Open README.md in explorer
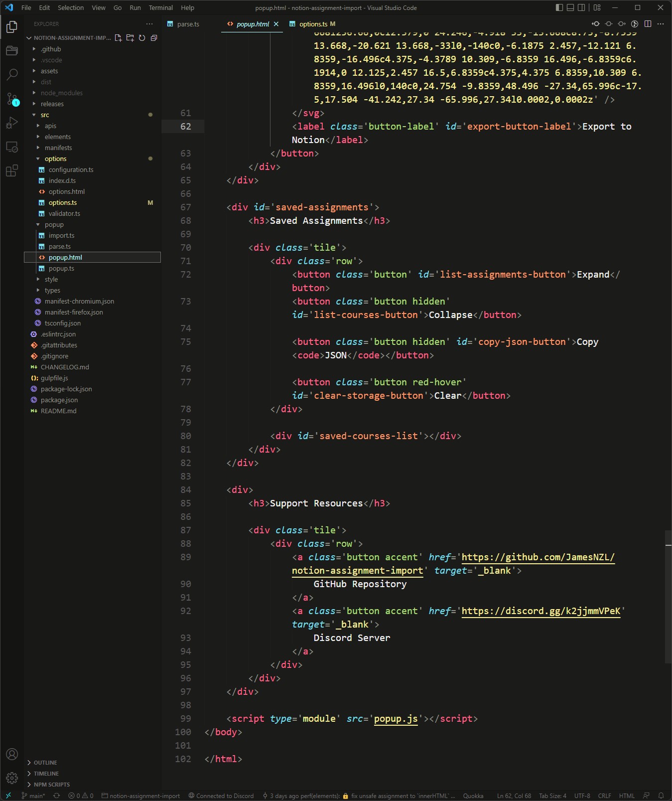 pos(58,411)
